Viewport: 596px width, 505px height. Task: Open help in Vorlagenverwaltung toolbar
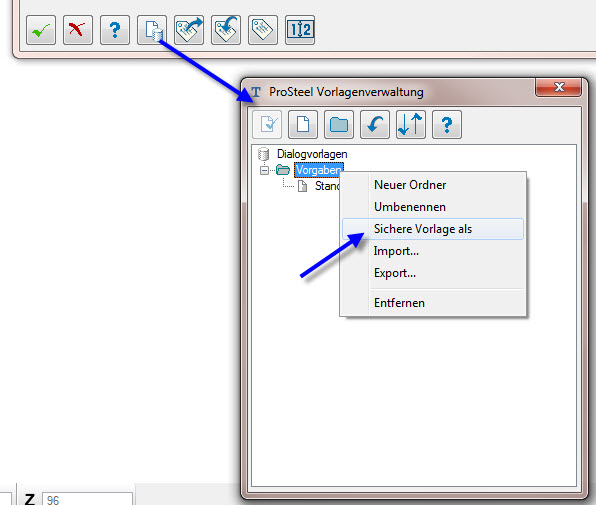447,125
